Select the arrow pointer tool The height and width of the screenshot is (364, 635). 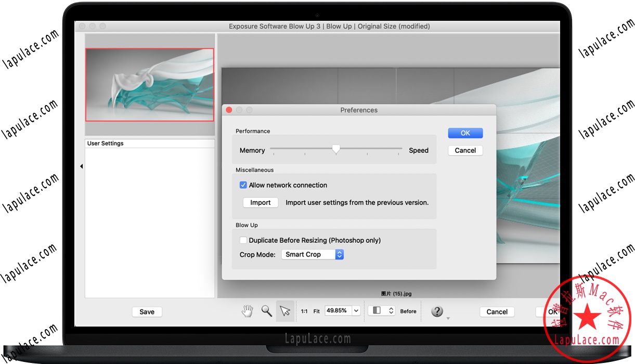[285, 311]
